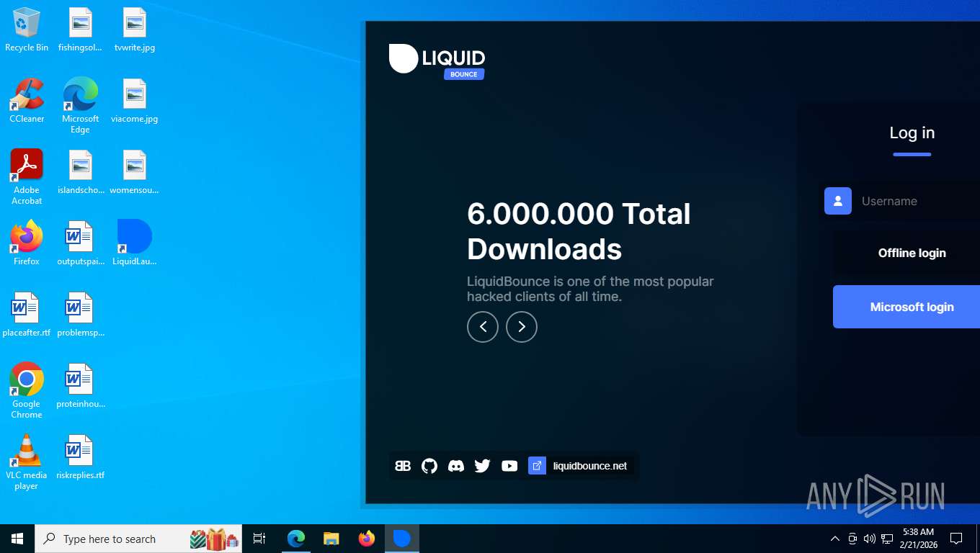Open the Twitter icon in LiquidBounce

point(483,466)
